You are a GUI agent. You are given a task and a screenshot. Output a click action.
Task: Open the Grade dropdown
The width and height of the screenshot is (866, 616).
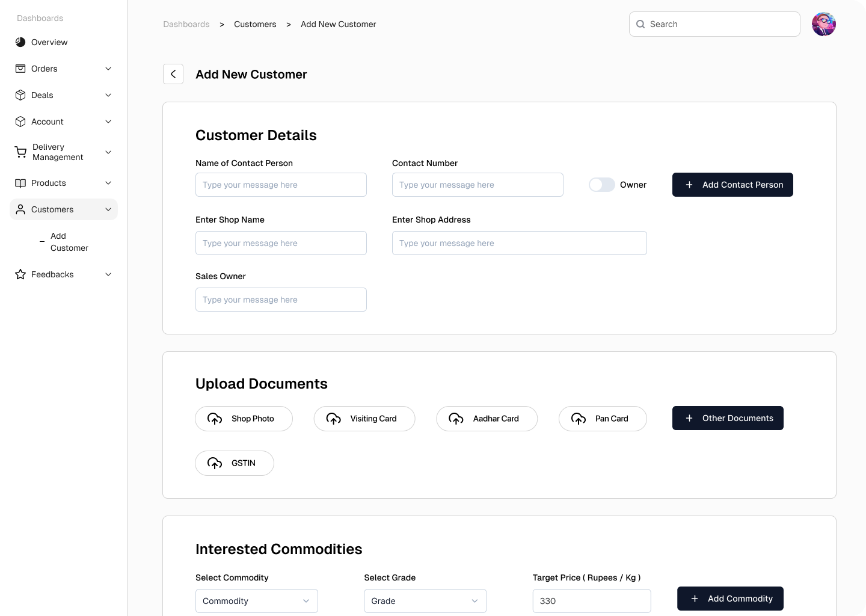(x=425, y=601)
